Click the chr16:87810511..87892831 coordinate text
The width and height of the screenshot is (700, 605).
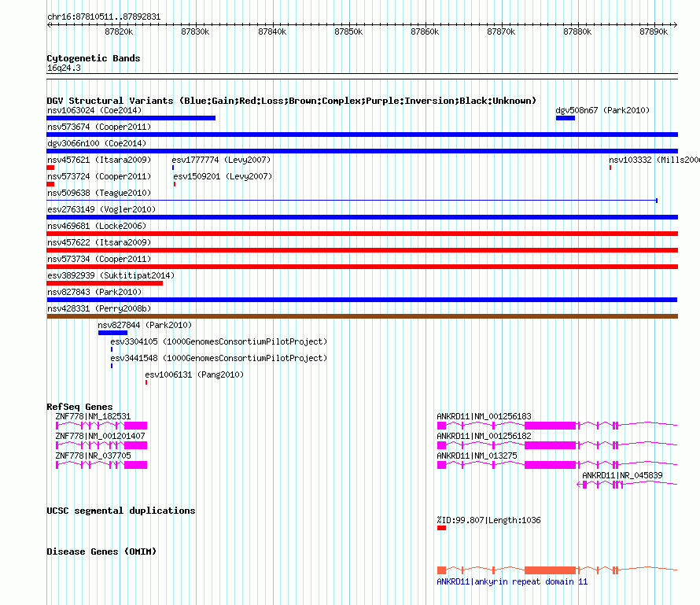point(104,17)
